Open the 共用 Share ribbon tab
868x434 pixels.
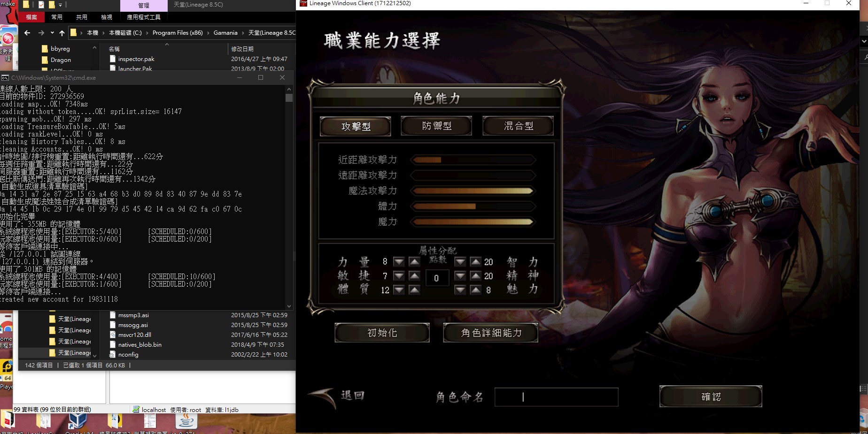coord(82,17)
